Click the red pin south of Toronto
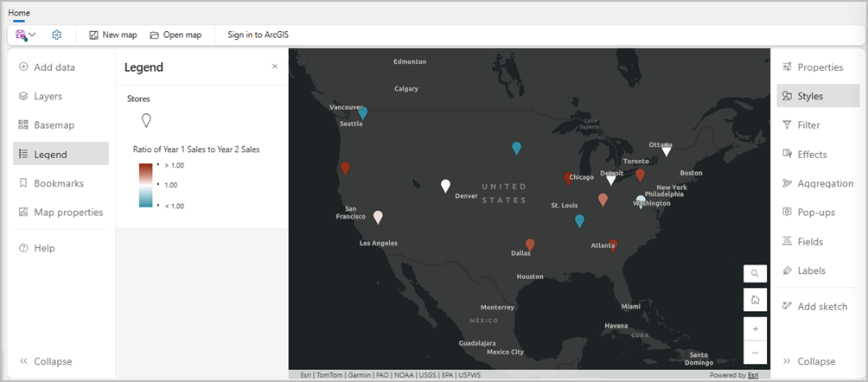The image size is (868, 382). click(x=641, y=175)
